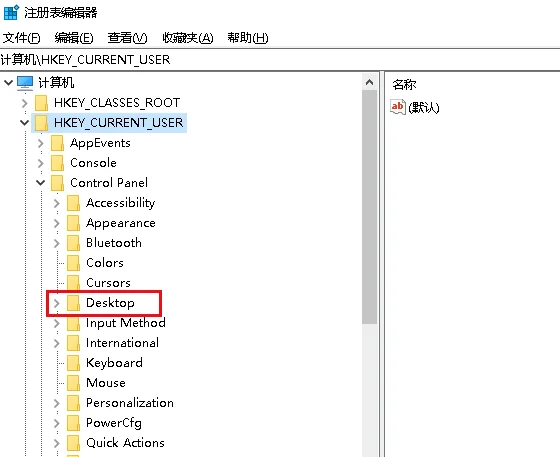560x457 pixels.
Task: Open the 文件(F) menu
Action: tap(21, 37)
